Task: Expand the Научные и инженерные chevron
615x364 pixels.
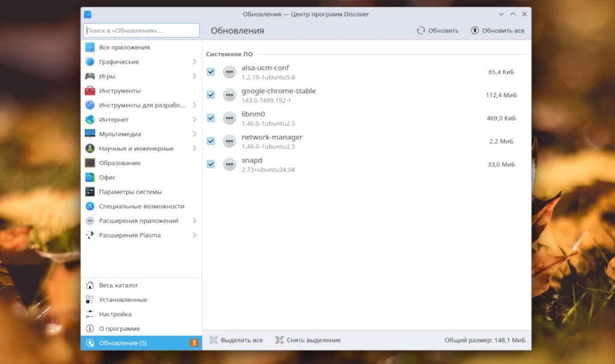Action: click(x=194, y=148)
